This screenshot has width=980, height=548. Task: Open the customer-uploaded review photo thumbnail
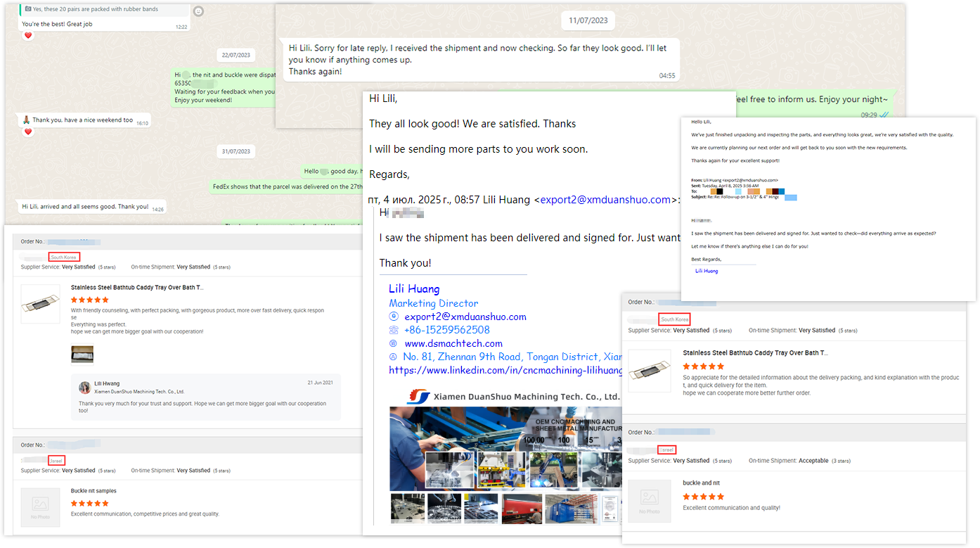pos(82,355)
